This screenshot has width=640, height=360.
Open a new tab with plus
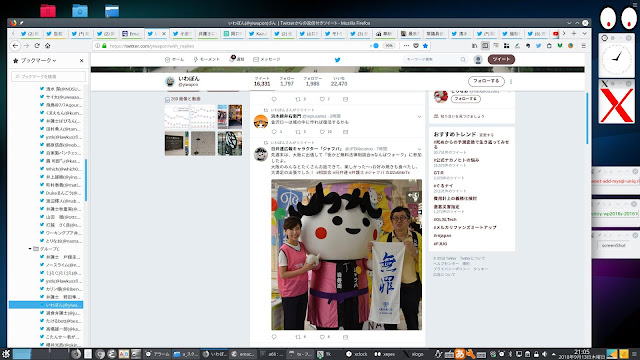pos(574,33)
